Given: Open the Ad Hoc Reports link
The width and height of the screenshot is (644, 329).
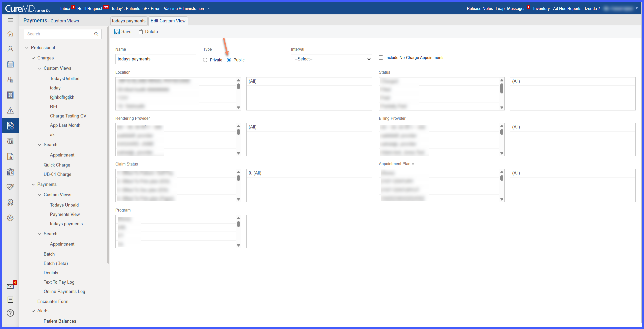Looking at the screenshot, I should tap(567, 9).
